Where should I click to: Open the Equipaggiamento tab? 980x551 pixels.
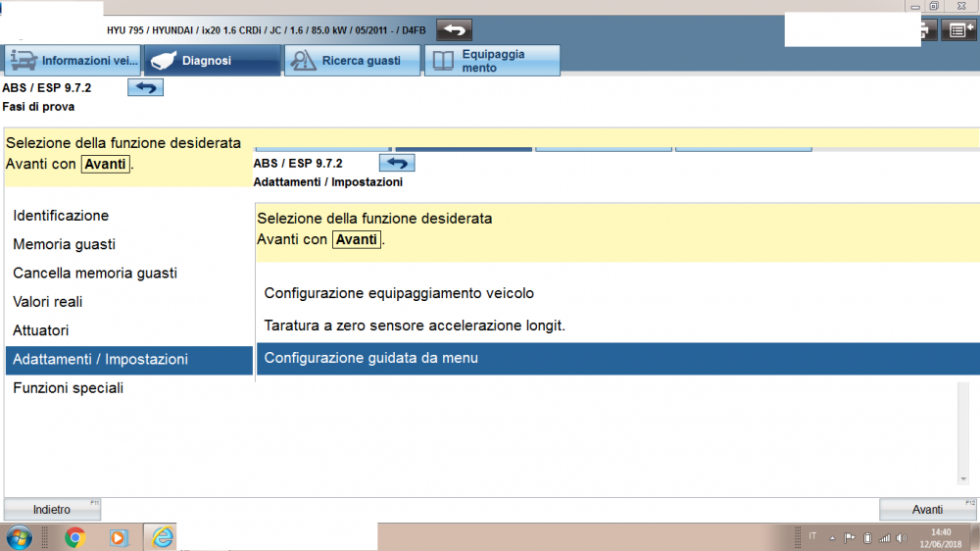493,61
